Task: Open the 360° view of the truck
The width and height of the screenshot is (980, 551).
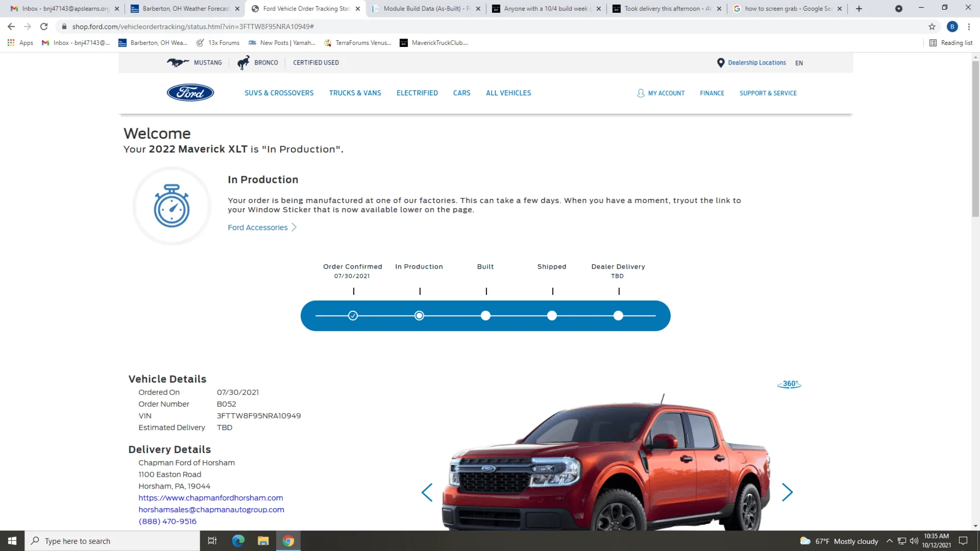Action: coord(789,384)
